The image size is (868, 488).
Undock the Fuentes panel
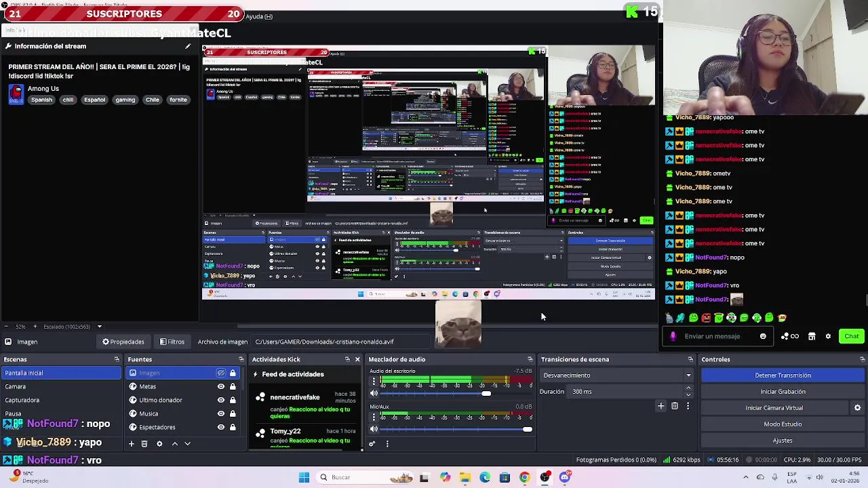(241, 359)
